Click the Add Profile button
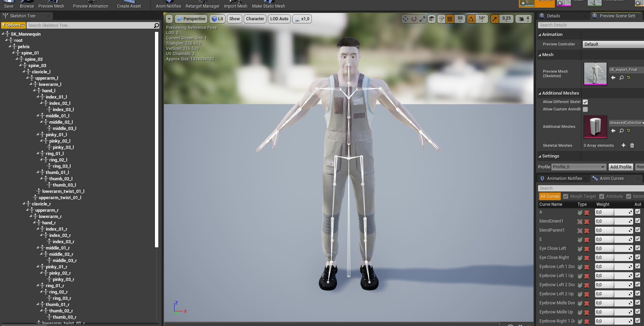The image size is (644, 326). click(621, 167)
